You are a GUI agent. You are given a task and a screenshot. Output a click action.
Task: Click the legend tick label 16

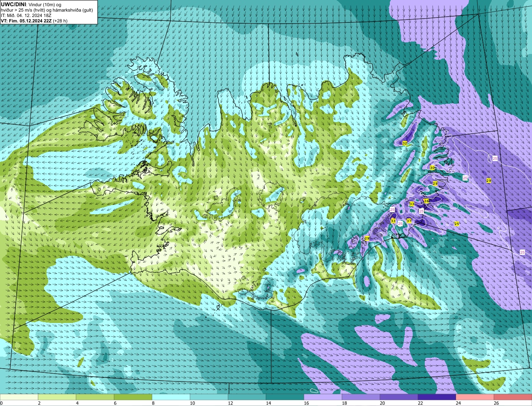306,403
